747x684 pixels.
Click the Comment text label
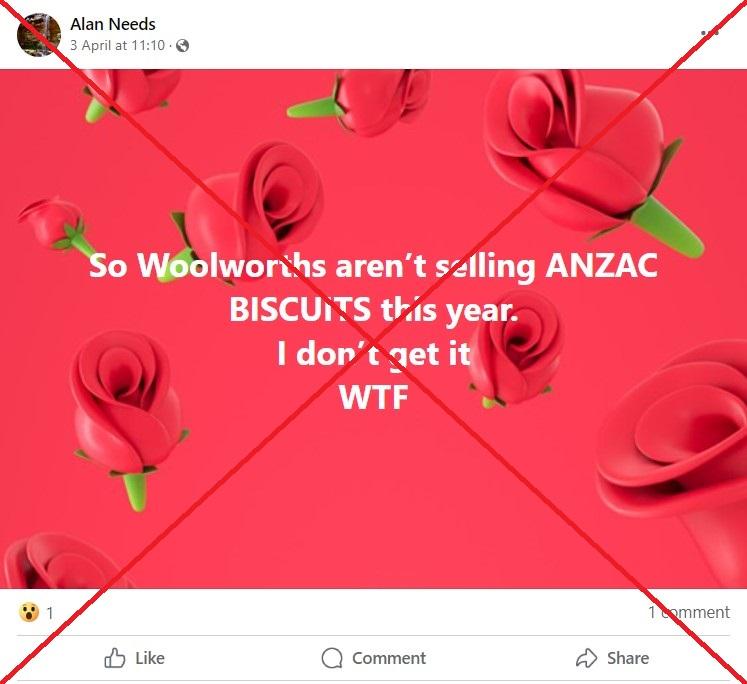point(389,658)
